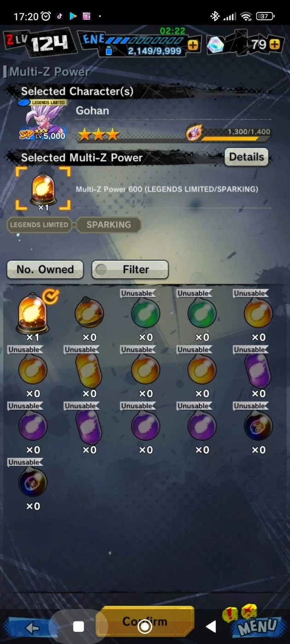The width and height of the screenshot is (290, 644).
Task: Select the LEGENDS LIMITED tag
Action: pyautogui.click(x=39, y=225)
